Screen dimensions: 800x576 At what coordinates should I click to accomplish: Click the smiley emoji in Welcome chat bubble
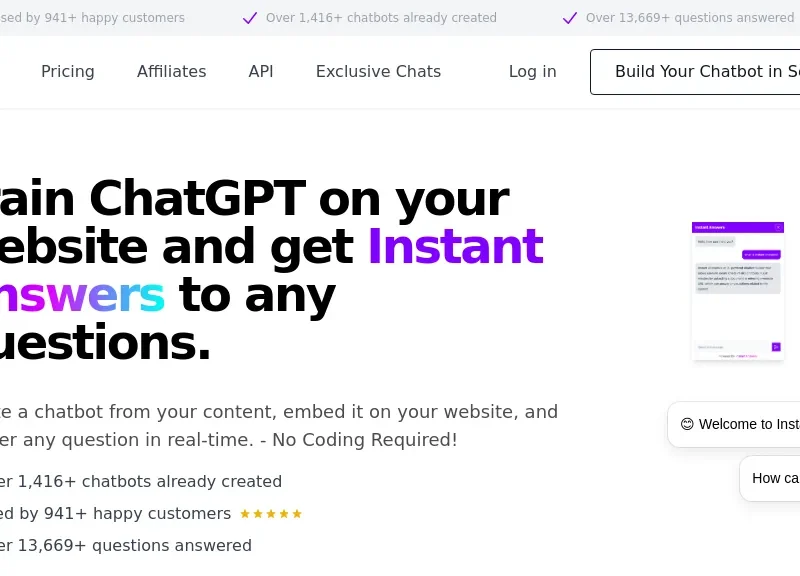point(687,424)
